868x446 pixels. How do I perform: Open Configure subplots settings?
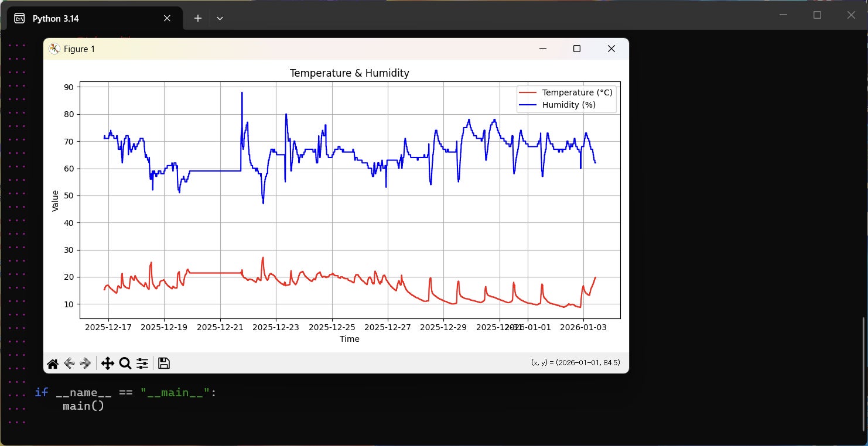[x=142, y=363]
